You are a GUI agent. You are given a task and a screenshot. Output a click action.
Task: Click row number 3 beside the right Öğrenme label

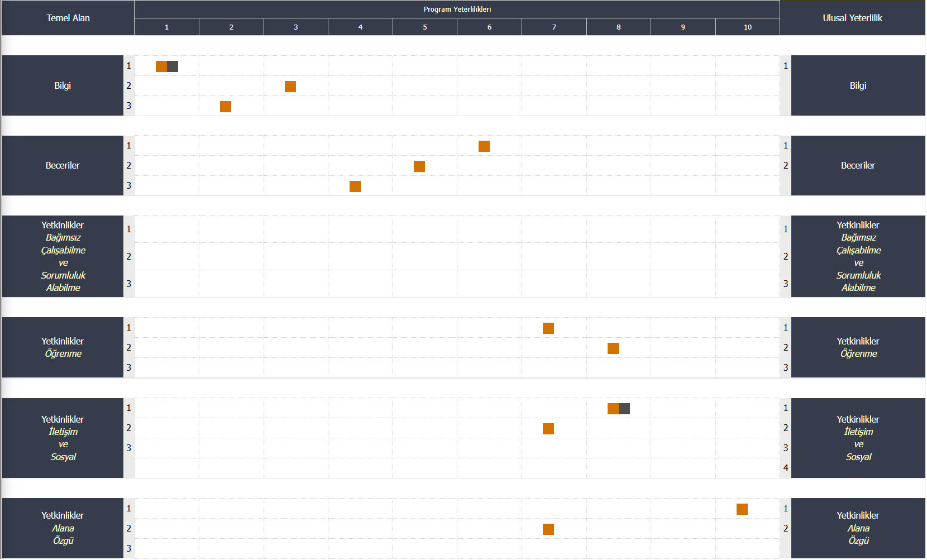coord(786,367)
